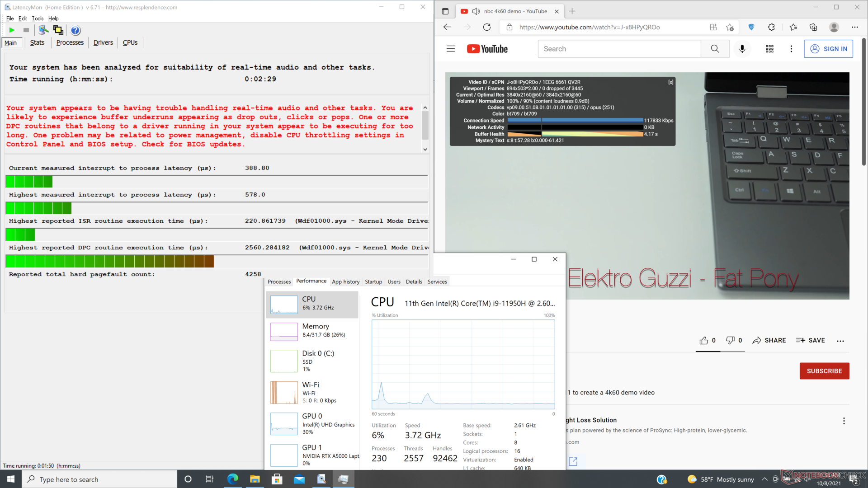
Task: Click the YouTube search field
Action: [619, 49]
